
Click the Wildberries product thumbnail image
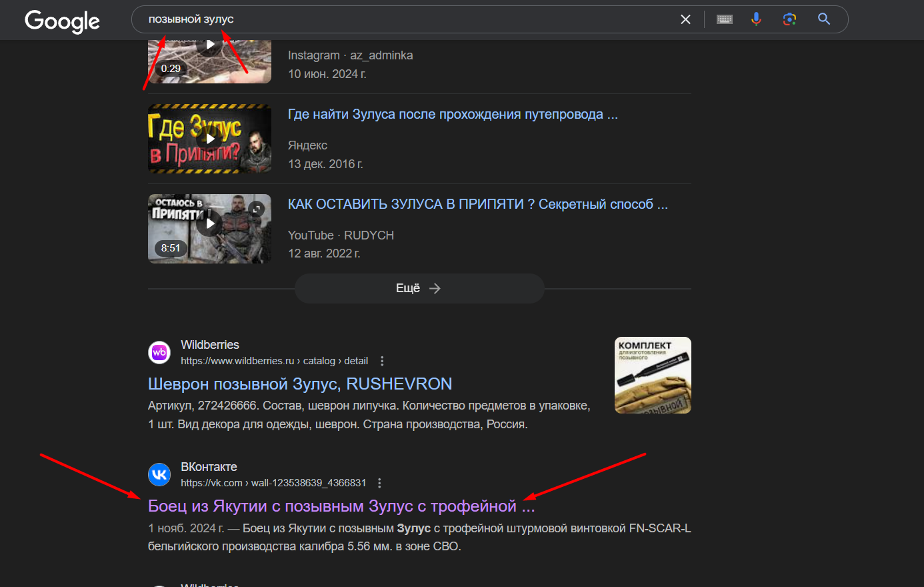[653, 375]
